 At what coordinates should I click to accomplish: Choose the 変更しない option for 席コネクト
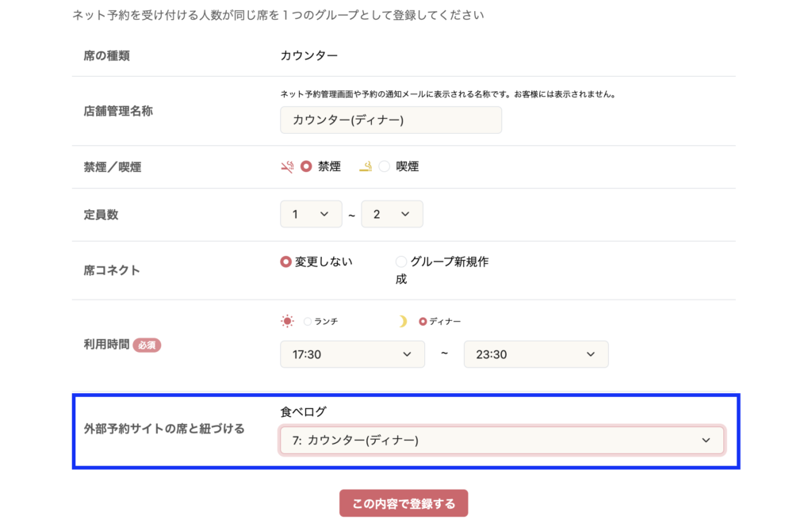click(286, 262)
